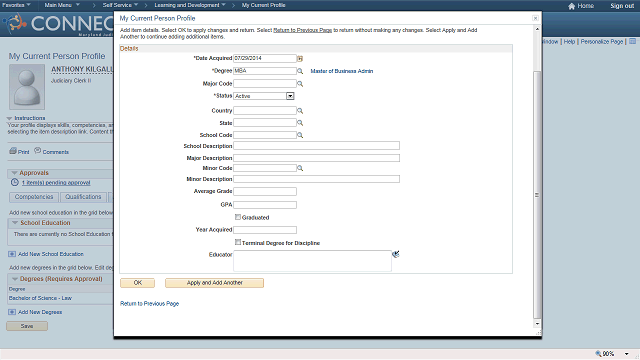This screenshot has height=360, width=640.
Task: Click the dialog scrollbar up arrow
Action: pos(537,29)
